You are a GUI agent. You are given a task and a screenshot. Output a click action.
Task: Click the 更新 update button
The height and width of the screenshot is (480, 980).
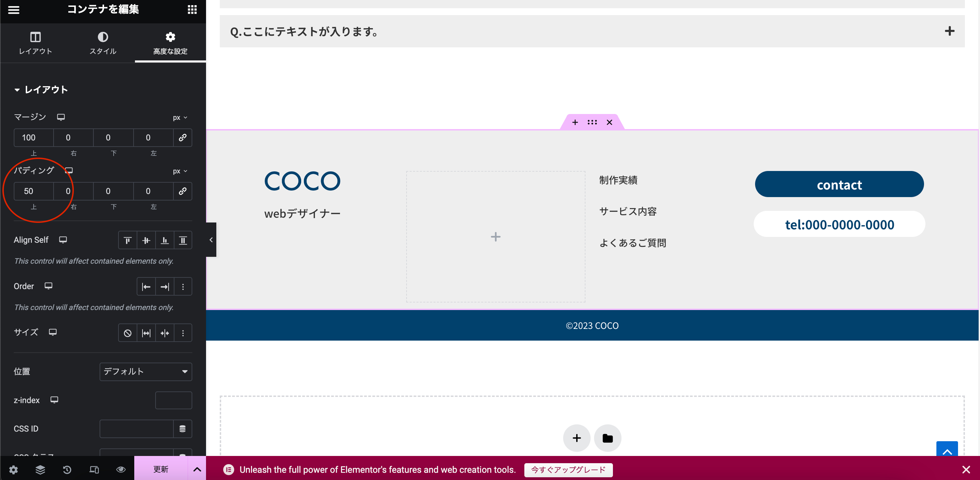pyautogui.click(x=161, y=469)
